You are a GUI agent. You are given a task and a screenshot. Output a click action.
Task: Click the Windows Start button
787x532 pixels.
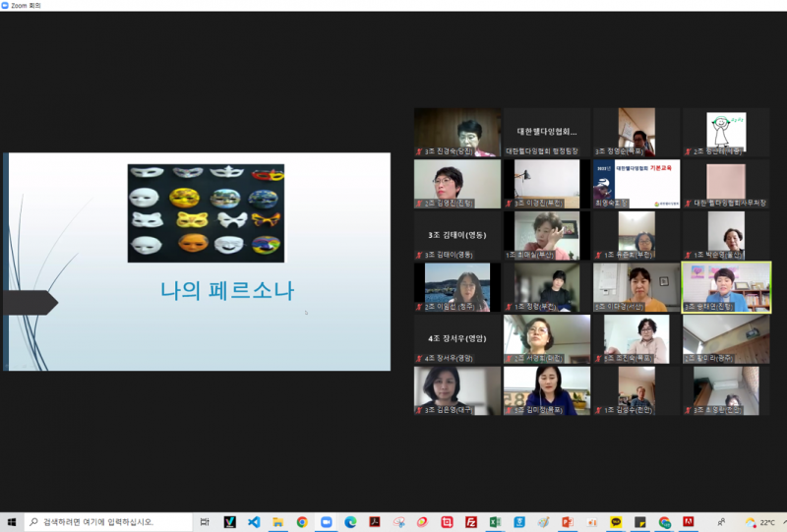(x=11, y=522)
